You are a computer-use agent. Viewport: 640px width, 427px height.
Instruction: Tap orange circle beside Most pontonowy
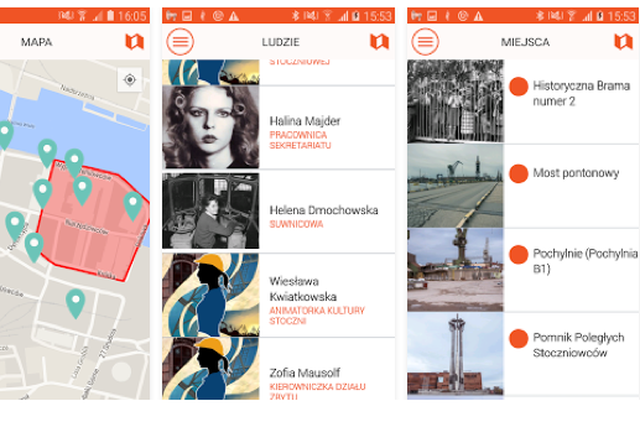pos(518,174)
